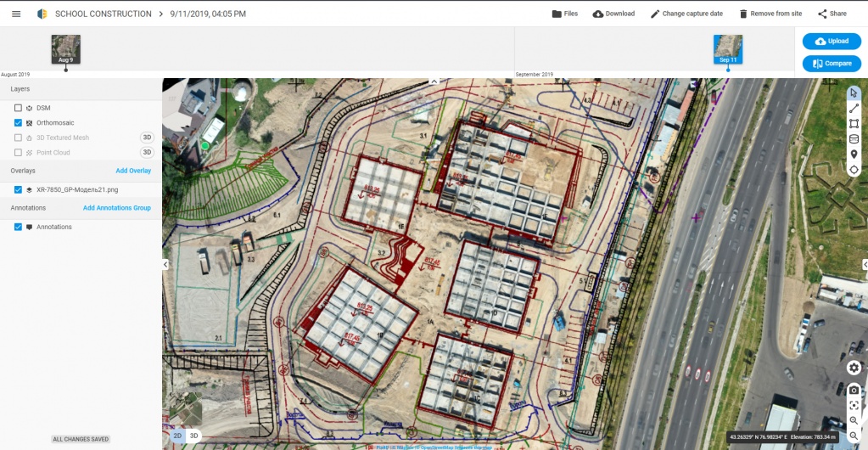
Task: Enable the DSM layer checkbox
Action: 19,108
